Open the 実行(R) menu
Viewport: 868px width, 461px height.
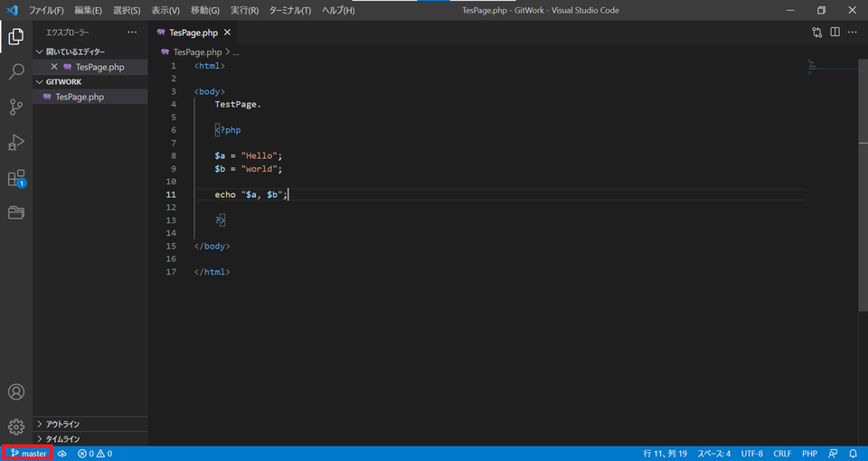point(244,11)
